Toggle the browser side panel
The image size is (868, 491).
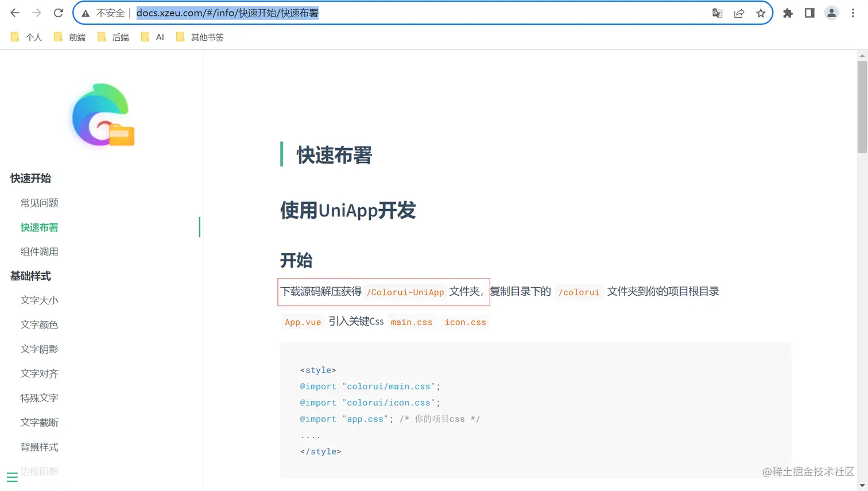809,13
